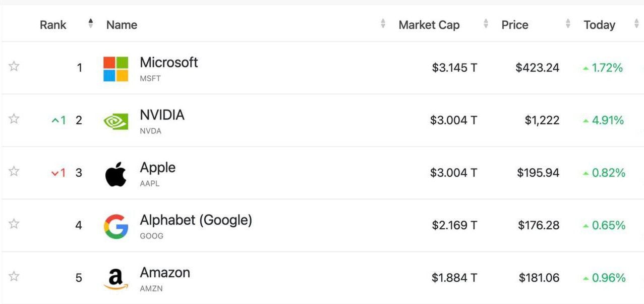Toggle the star next to Alphabet row
The image size is (644, 304).
14,224
